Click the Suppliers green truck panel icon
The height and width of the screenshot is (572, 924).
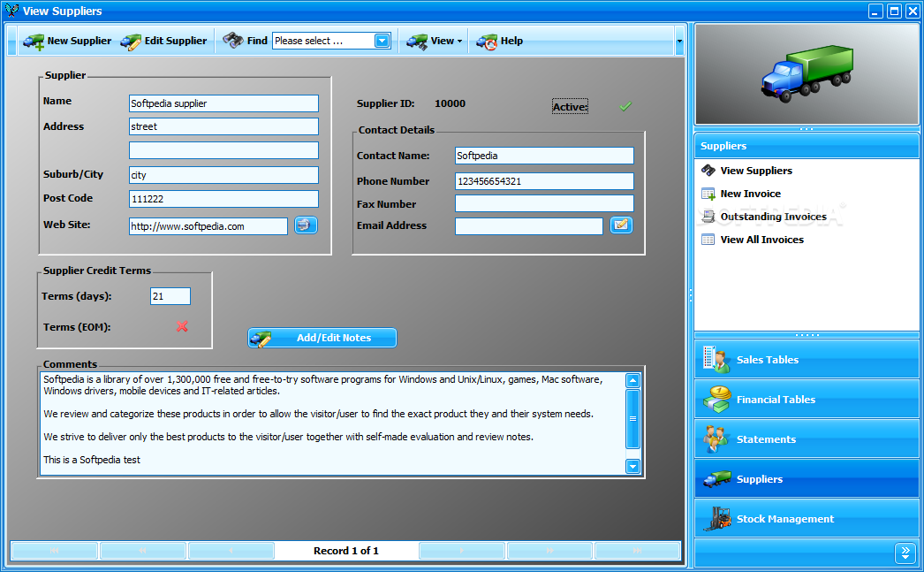716,479
